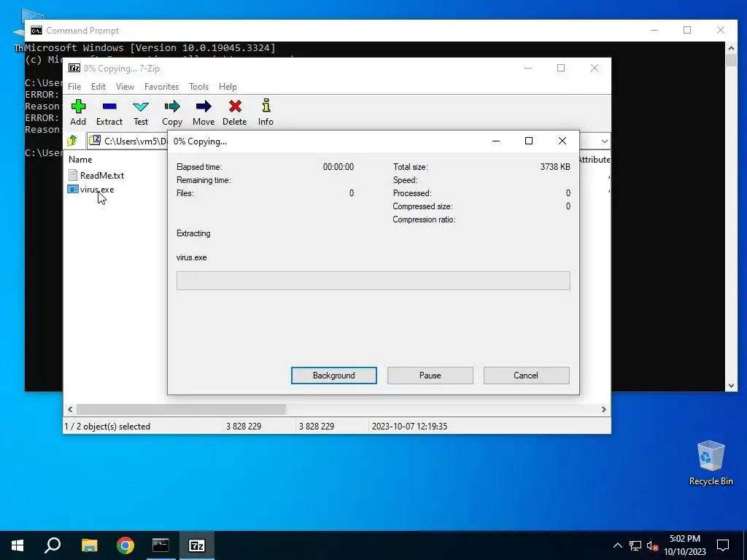747x560 pixels.
Task: Click the Copy toolbar icon
Action: coord(172,112)
